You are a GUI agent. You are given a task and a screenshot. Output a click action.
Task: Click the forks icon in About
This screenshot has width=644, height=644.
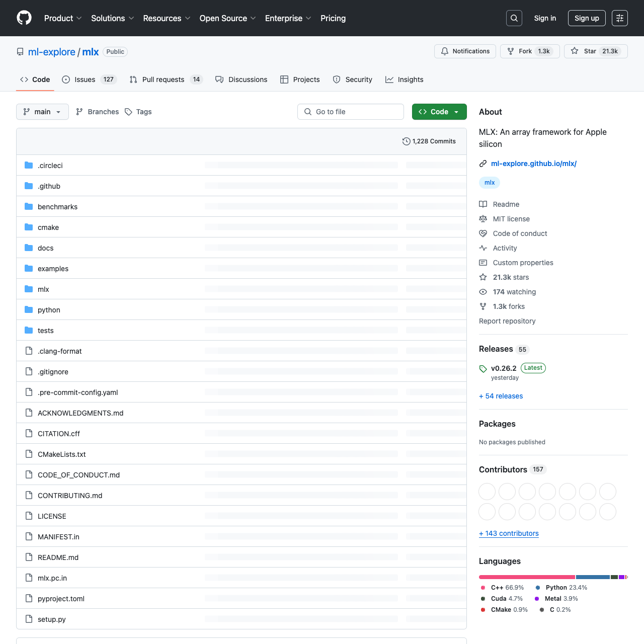pyautogui.click(x=483, y=306)
